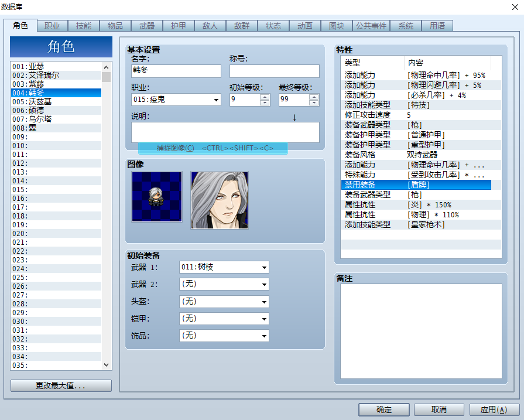Image resolution: width=524 pixels, height=420 pixels.
Task: Select the 物理闪避几率 + 5% trait row
Action: tap(421, 86)
